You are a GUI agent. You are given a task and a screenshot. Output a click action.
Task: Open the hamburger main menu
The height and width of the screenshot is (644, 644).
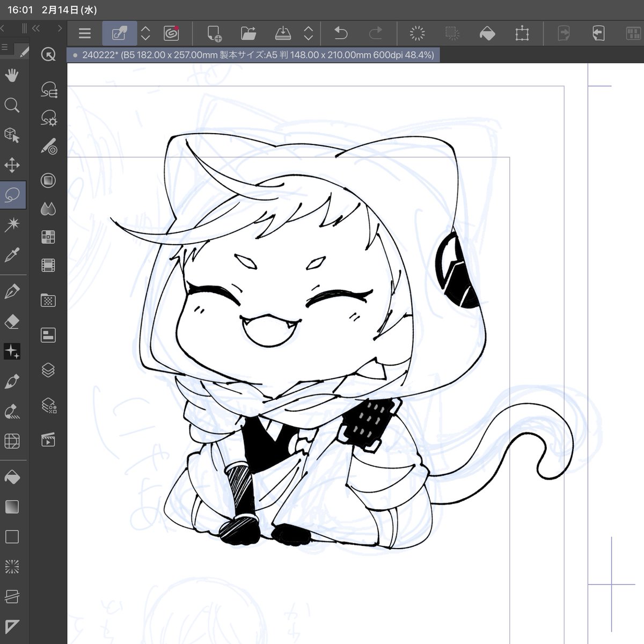pos(85,34)
